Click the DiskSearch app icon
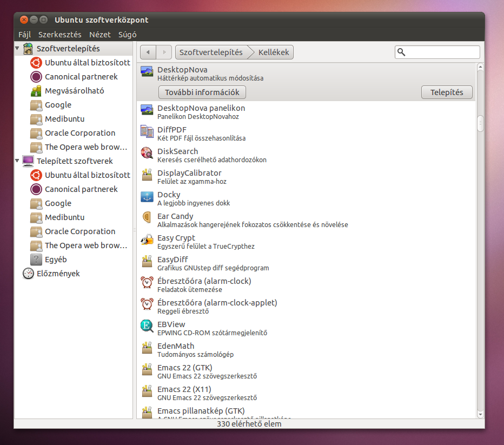 click(x=147, y=153)
